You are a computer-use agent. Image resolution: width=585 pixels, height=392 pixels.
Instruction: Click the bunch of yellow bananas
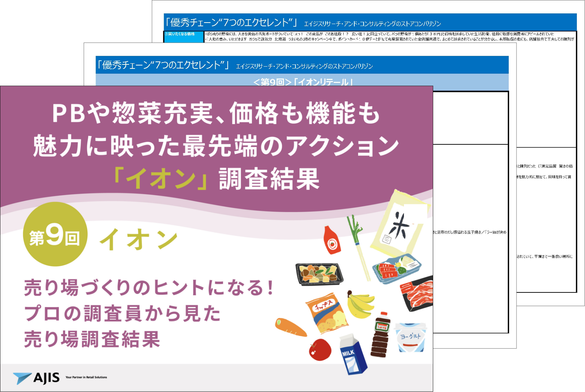pyautogui.click(x=360, y=304)
